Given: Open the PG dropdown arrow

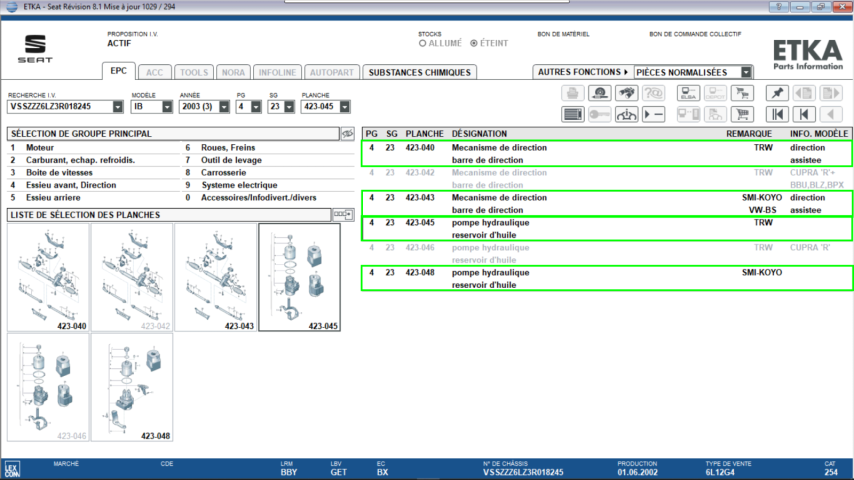Looking at the screenshot, I should point(256,107).
